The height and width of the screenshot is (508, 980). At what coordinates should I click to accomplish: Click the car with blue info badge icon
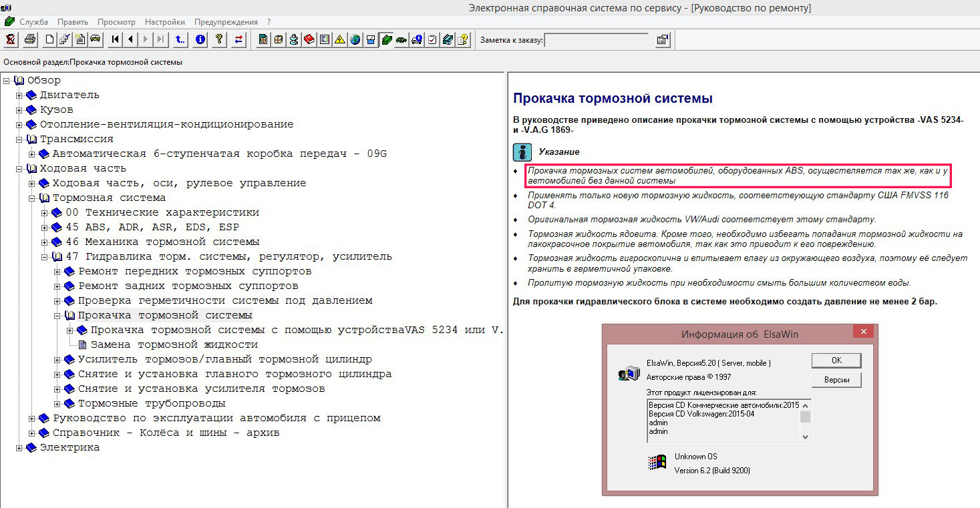[416, 39]
